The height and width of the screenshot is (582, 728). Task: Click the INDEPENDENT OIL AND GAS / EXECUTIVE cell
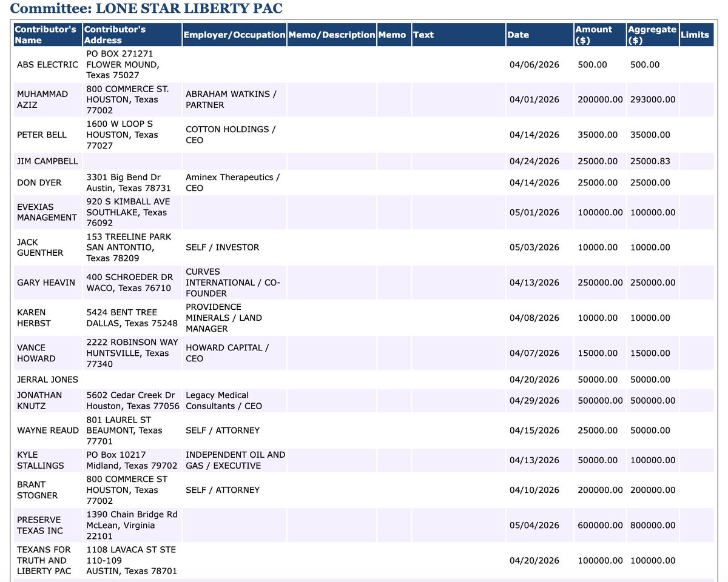pos(235,460)
